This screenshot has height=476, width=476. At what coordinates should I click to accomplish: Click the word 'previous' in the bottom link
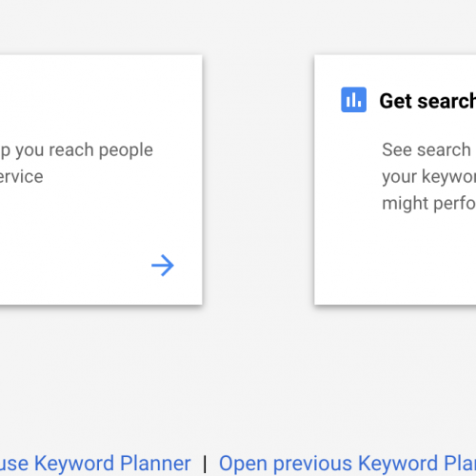pyautogui.click(x=312, y=464)
